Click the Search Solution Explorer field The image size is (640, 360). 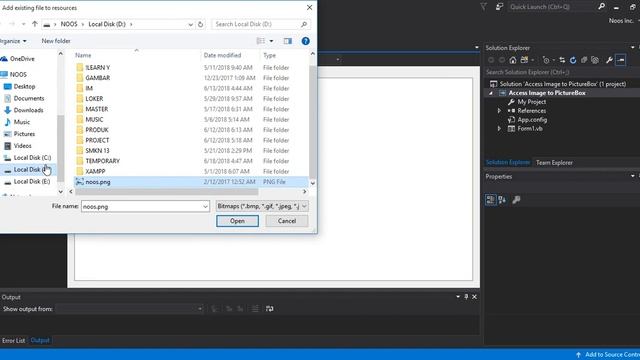pos(561,72)
